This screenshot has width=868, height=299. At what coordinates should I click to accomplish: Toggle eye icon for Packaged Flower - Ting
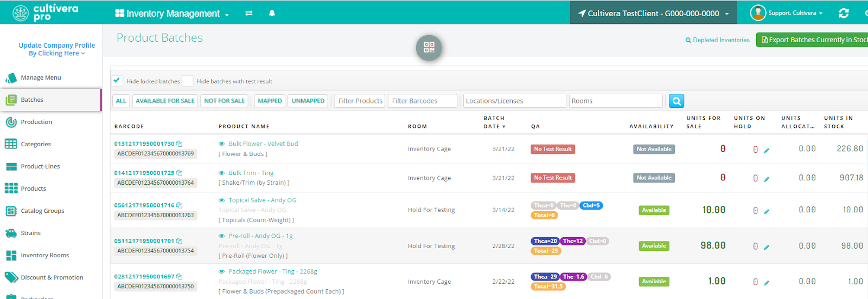(222, 272)
